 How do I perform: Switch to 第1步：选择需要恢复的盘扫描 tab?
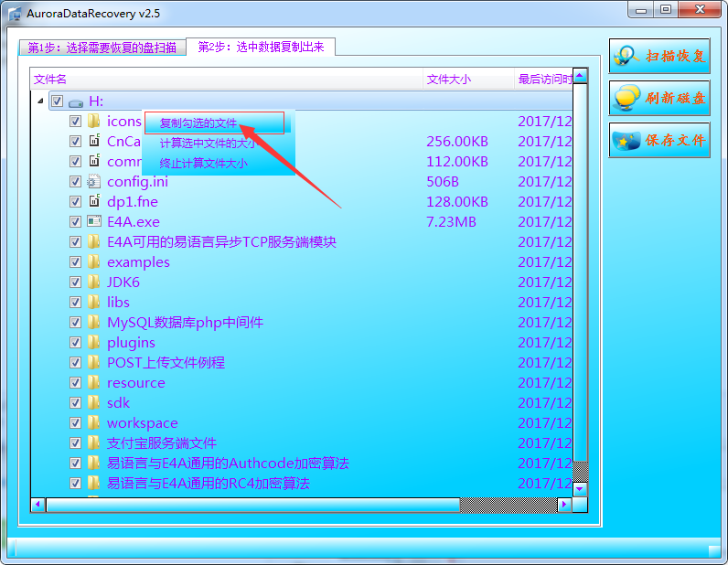tap(102, 48)
